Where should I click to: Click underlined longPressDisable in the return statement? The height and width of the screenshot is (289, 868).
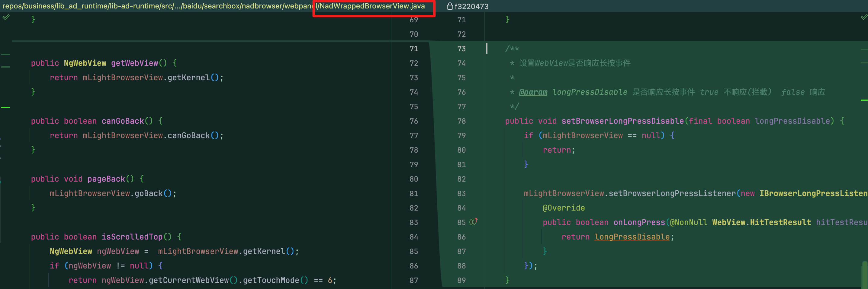(x=632, y=237)
